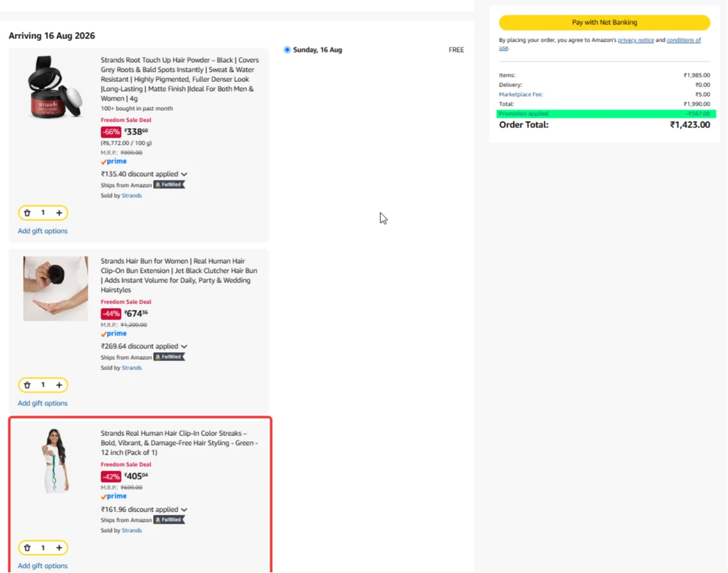728x573 pixels.
Task: Add gift options for Hair Powder
Action: click(43, 230)
